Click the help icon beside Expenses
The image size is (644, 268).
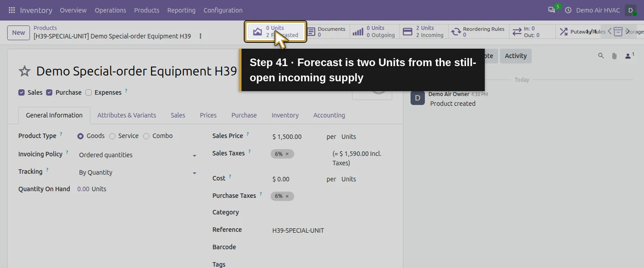(x=126, y=91)
